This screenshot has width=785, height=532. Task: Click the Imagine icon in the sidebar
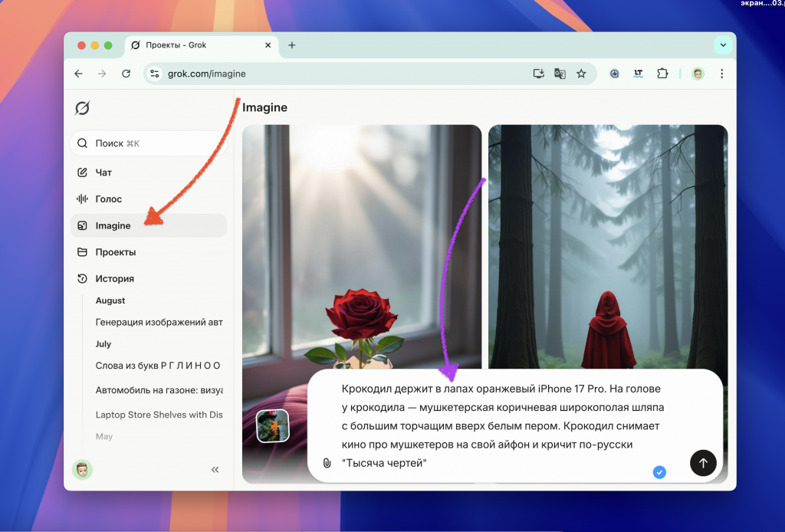[x=82, y=225]
